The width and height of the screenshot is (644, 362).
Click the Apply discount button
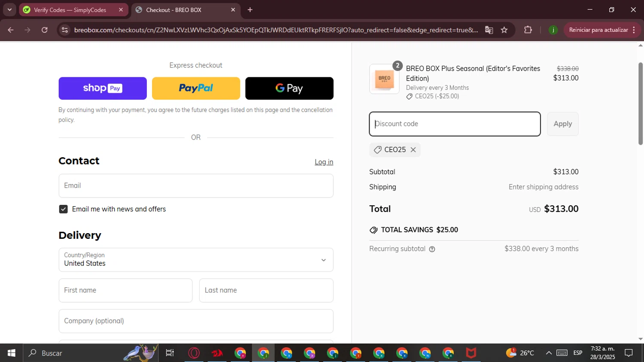tap(563, 124)
